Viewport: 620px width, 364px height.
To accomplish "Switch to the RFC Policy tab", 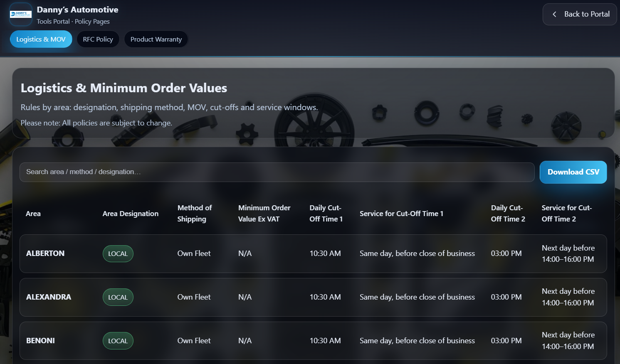I will tap(98, 39).
